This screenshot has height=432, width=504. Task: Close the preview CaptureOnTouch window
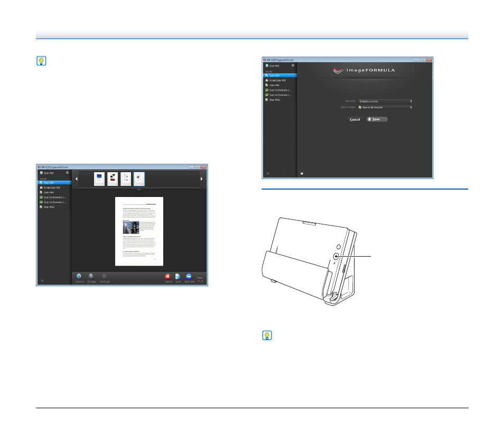(x=204, y=167)
